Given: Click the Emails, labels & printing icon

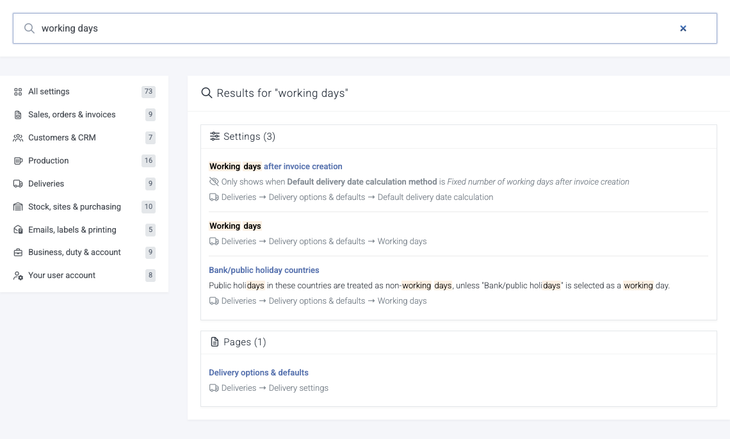Looking at the screenshot, I should pos(18,230).
